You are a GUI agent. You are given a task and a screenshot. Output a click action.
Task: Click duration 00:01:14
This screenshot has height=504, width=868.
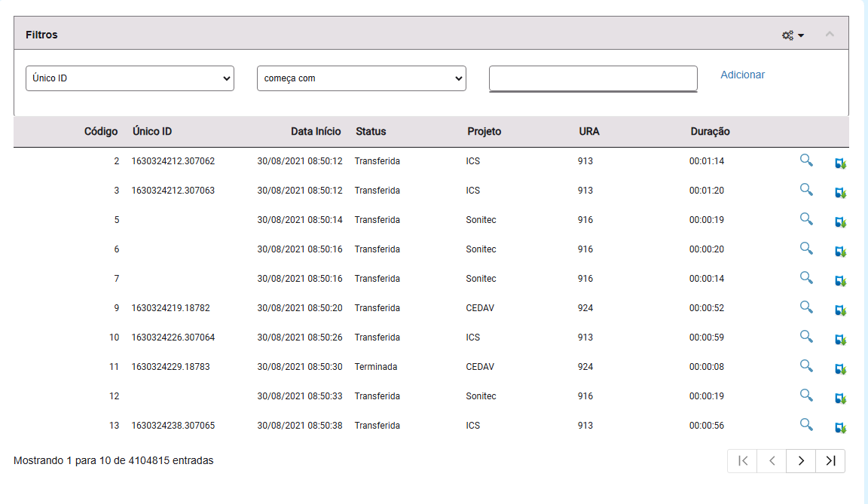pos(707,161)
